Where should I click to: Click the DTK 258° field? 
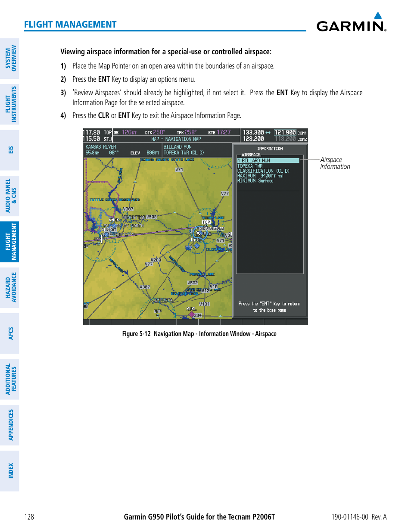pyautogui.click(x=155, y=132)
